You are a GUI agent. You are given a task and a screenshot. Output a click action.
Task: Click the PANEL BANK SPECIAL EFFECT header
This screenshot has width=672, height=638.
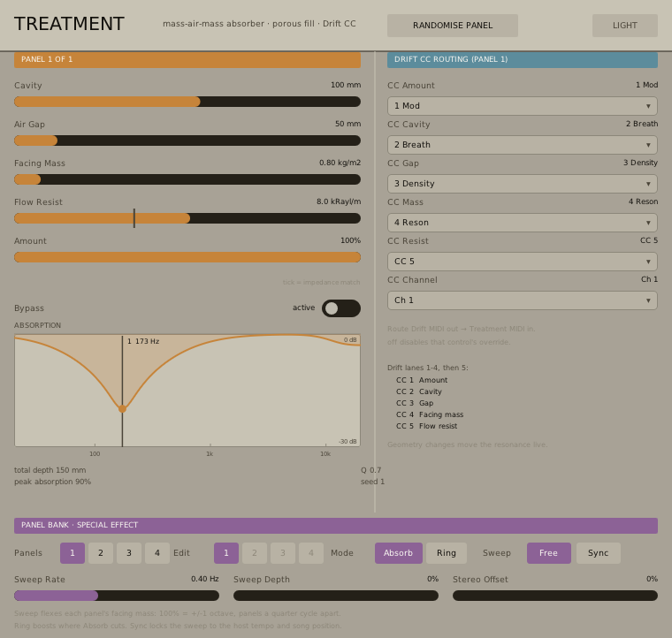point(336,526)
